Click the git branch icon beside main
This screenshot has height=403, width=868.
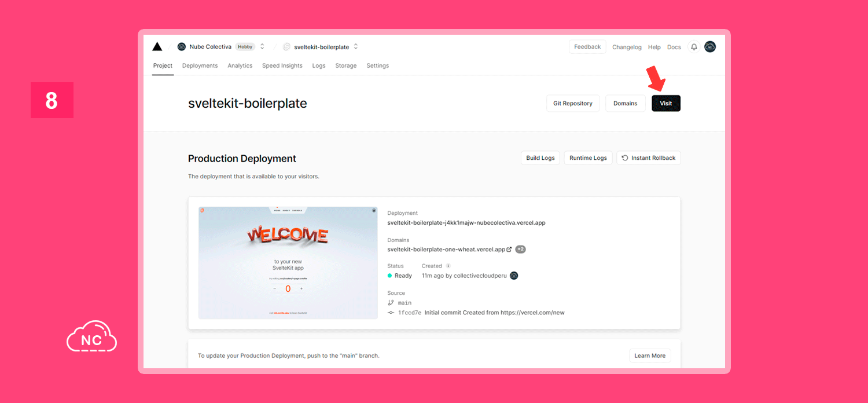(x=391, y=303)
